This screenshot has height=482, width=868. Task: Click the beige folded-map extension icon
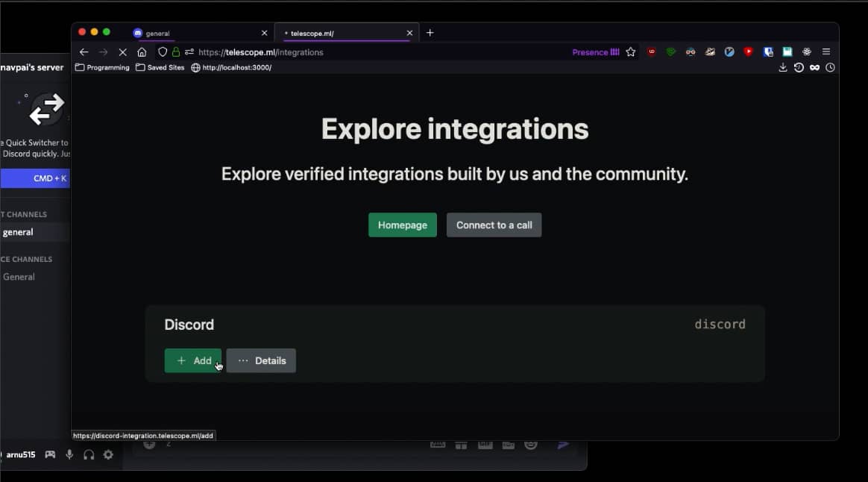pyautogui.click(x=710, y=52)
